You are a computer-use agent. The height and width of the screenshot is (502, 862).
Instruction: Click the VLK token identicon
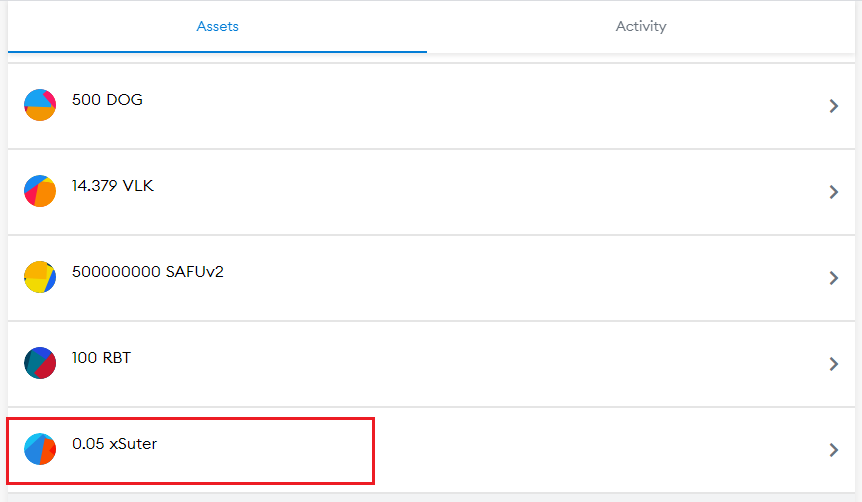point(40,191)
